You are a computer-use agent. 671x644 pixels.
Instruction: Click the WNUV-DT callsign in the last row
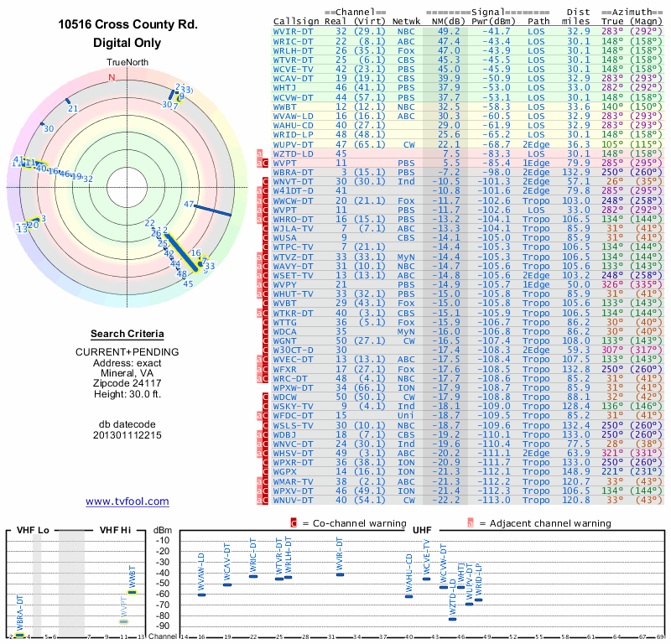(x=294, y=501)
